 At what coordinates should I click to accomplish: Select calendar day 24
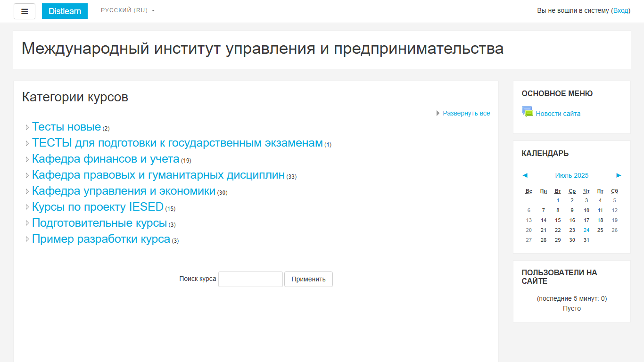pyautogui.click(x=586, y=230)
